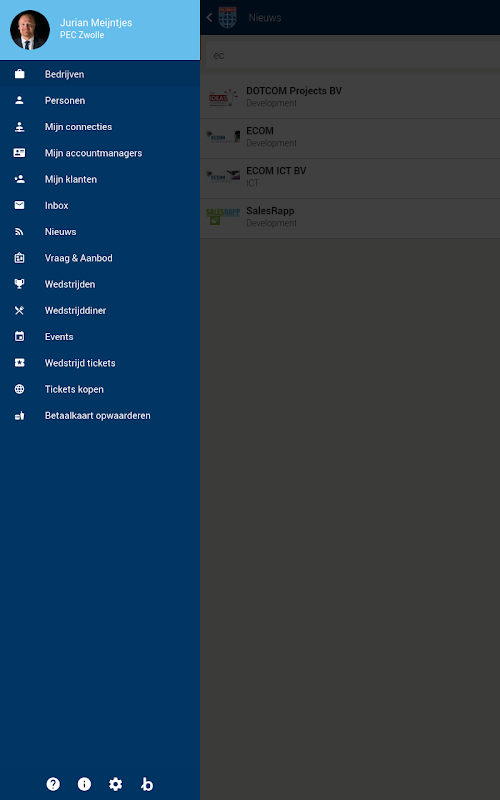Focus the search field containing 'ec'

(x=353, y=55)
